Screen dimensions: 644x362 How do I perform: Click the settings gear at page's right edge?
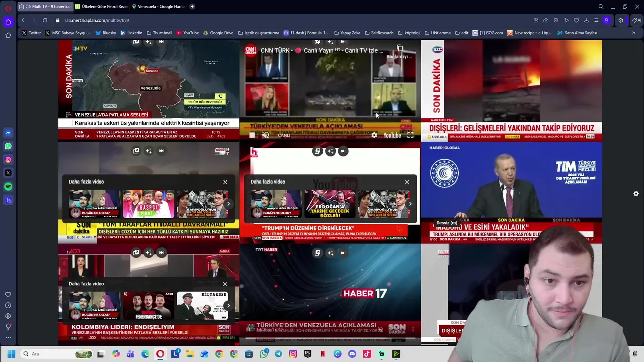click(x=636, y=194)
